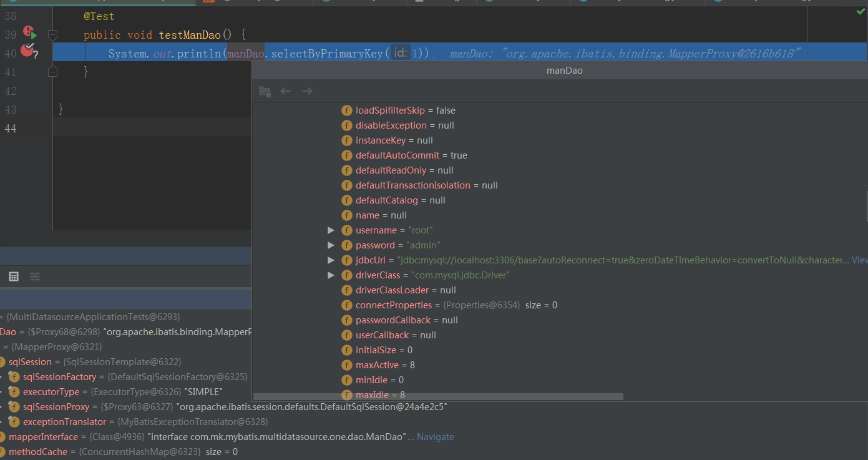Select the sqlSessionProxy variable row
868x460 pixels.
tap(225, 407)
